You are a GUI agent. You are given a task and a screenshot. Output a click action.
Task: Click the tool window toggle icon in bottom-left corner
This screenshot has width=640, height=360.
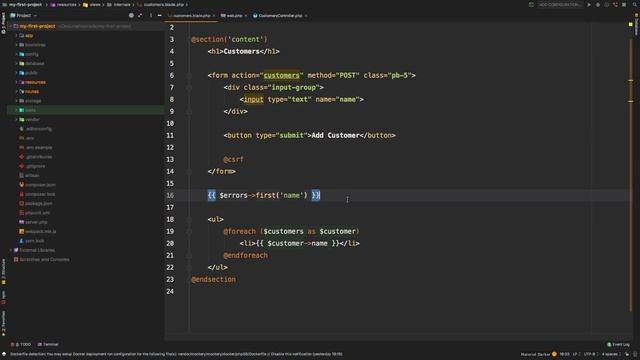(4, 354)
